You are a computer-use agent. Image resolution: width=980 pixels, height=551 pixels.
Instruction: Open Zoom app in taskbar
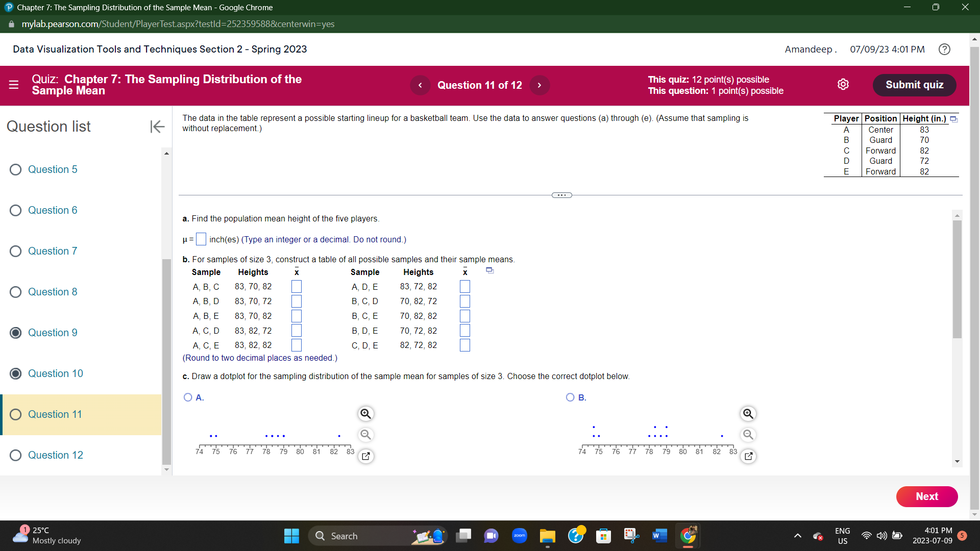520,536
